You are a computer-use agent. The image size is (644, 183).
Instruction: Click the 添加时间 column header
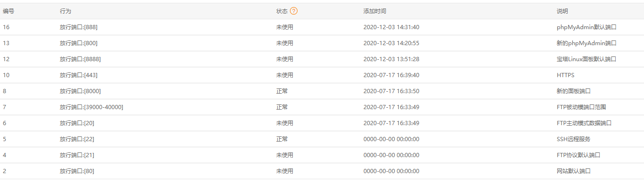[x=375, y=11]
